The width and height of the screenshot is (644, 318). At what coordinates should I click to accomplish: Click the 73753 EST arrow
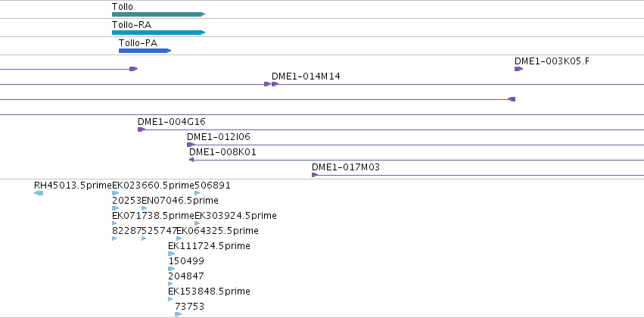click(179, 314)
